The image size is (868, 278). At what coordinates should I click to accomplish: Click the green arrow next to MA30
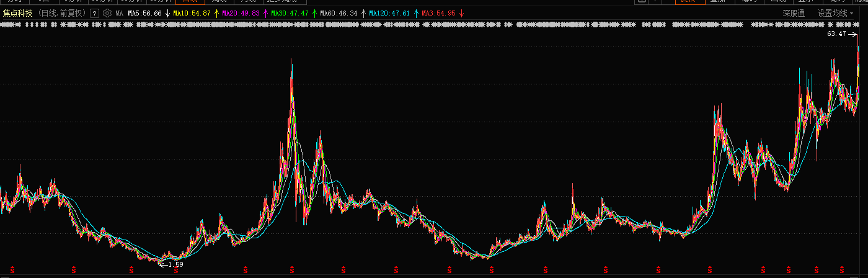coord(314,13)
